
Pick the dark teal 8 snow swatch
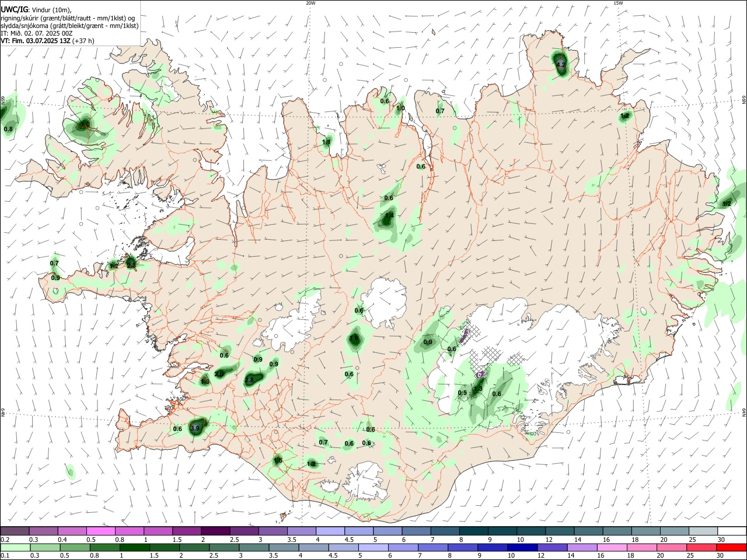(x=473, y=531)
